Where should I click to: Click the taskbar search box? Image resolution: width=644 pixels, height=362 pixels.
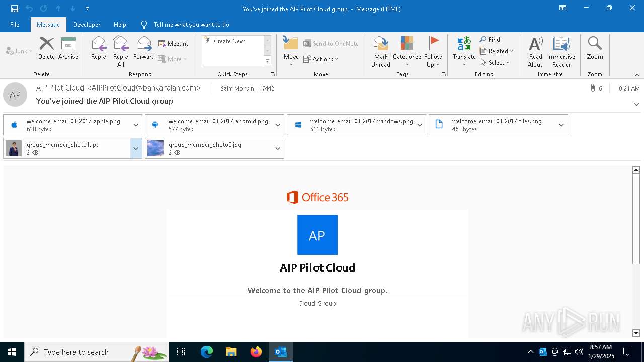[x=97, y=352]
